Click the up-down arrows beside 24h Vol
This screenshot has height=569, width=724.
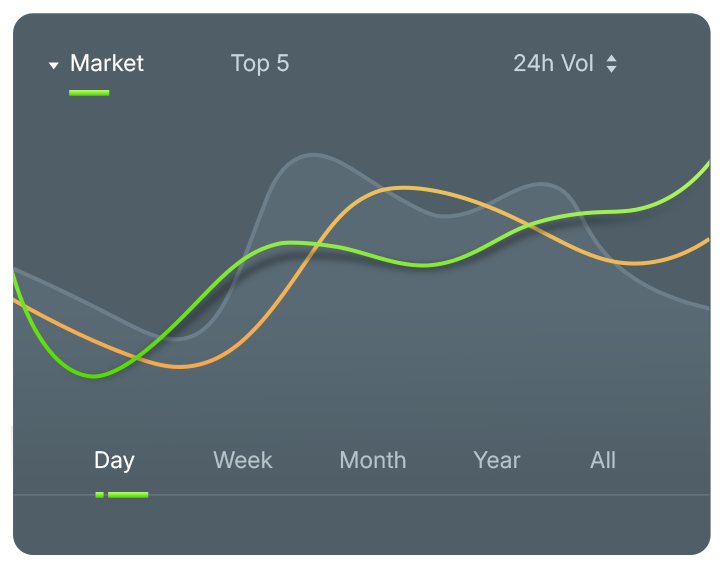[x=611, y=64]
